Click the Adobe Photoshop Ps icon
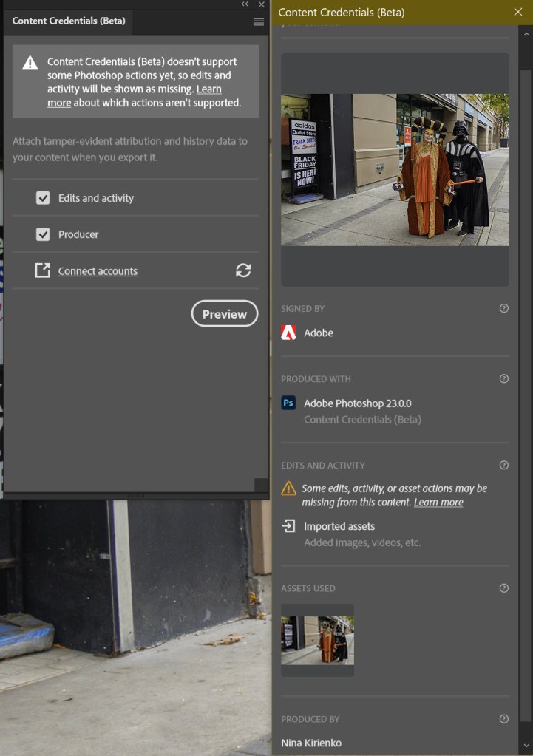Viewport: 533px width, 756px height. (288, 403)
